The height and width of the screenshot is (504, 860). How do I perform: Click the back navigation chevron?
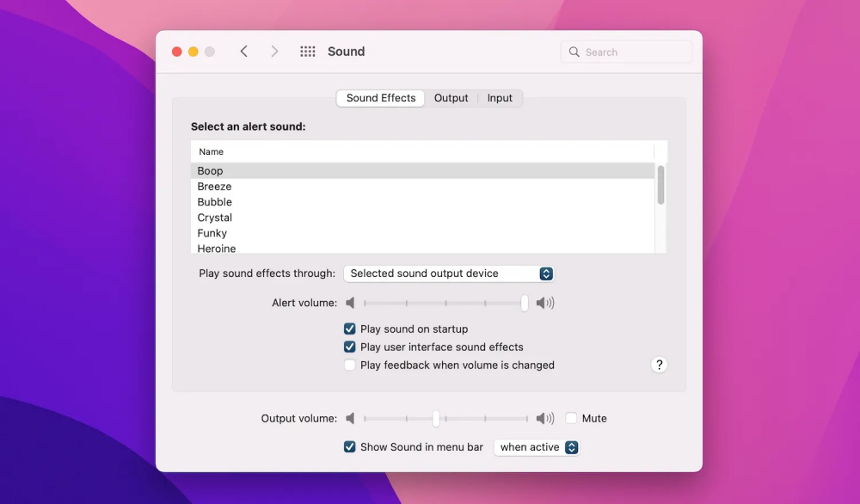[x=244, y=52]
